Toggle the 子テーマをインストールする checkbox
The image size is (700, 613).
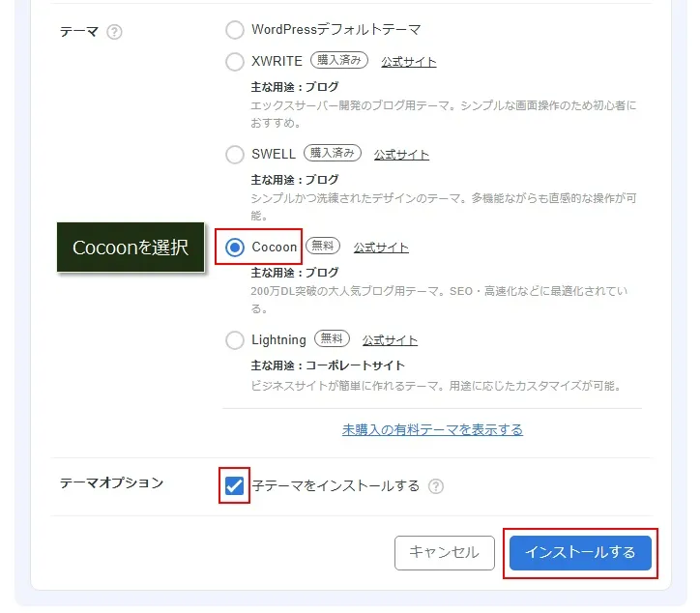234,485
